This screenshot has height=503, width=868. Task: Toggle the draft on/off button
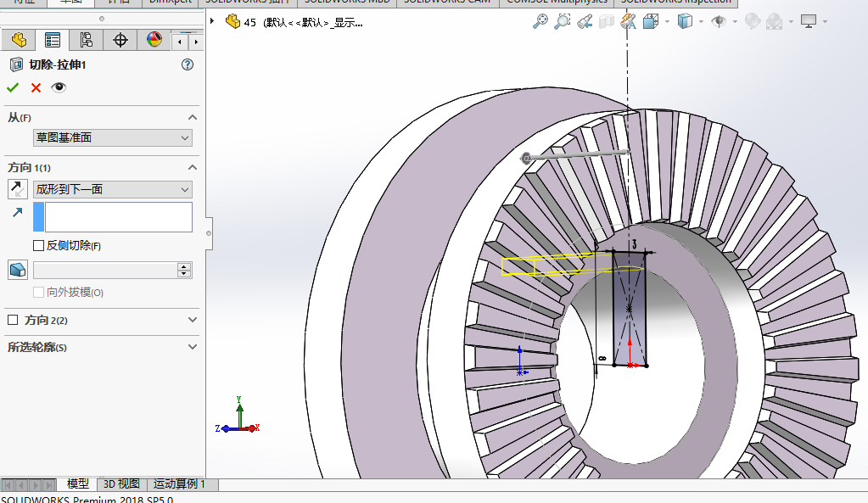(x=18, y=270)
